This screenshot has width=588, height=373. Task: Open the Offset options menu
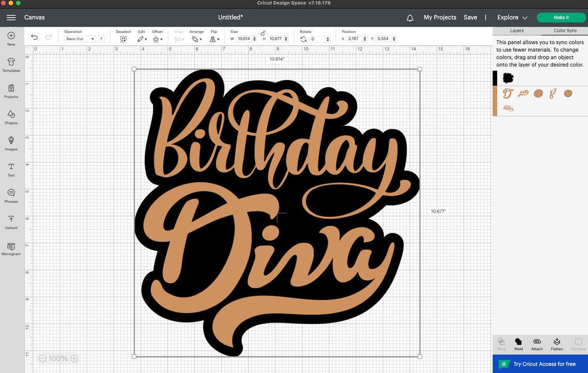point(159,39)
